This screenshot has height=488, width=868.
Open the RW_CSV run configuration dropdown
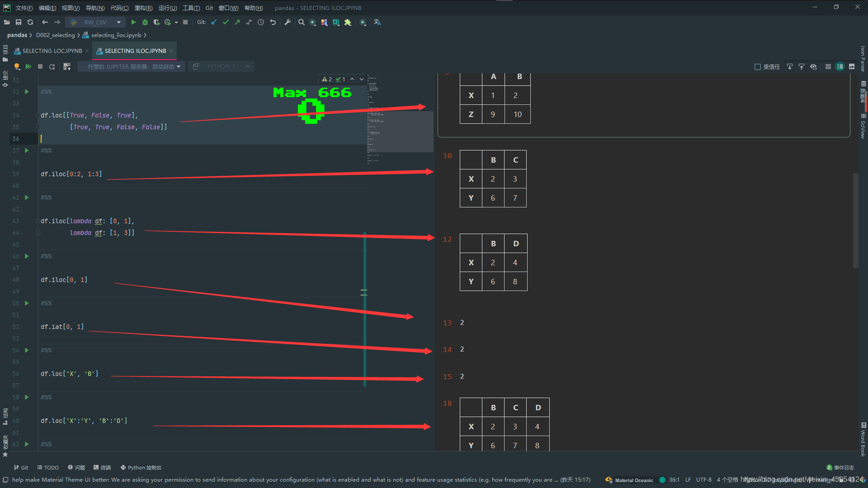95,22
